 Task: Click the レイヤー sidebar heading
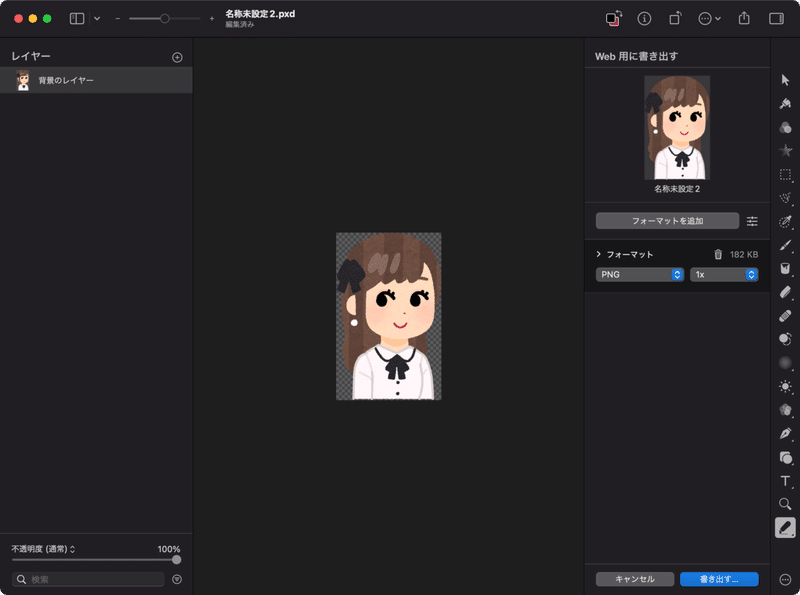(x=31, y=56)
